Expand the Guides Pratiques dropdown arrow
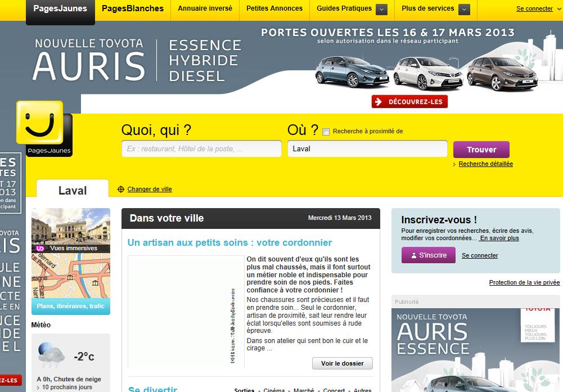This screenshot has width=563, height=392. point(381,9)
